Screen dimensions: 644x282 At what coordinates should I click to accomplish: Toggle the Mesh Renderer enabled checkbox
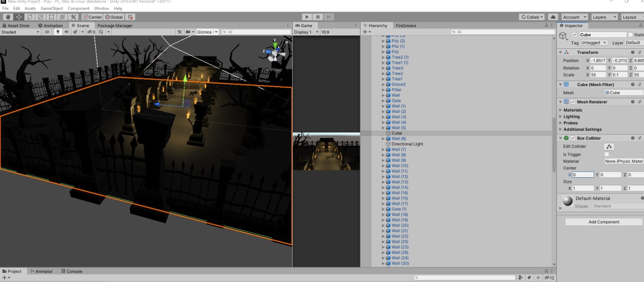click(x=573, y=102)
